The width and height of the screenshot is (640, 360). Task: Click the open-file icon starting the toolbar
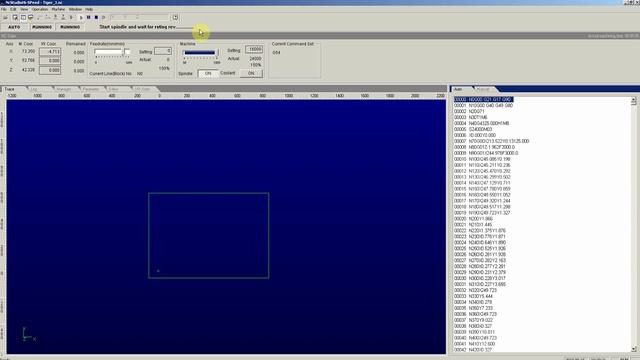tap(6, 18)
